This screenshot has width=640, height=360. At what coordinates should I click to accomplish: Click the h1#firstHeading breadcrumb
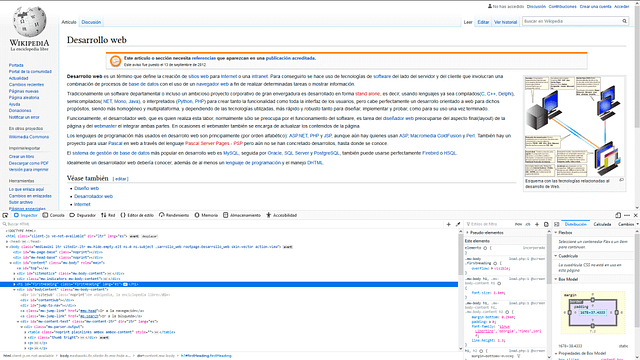206,356
